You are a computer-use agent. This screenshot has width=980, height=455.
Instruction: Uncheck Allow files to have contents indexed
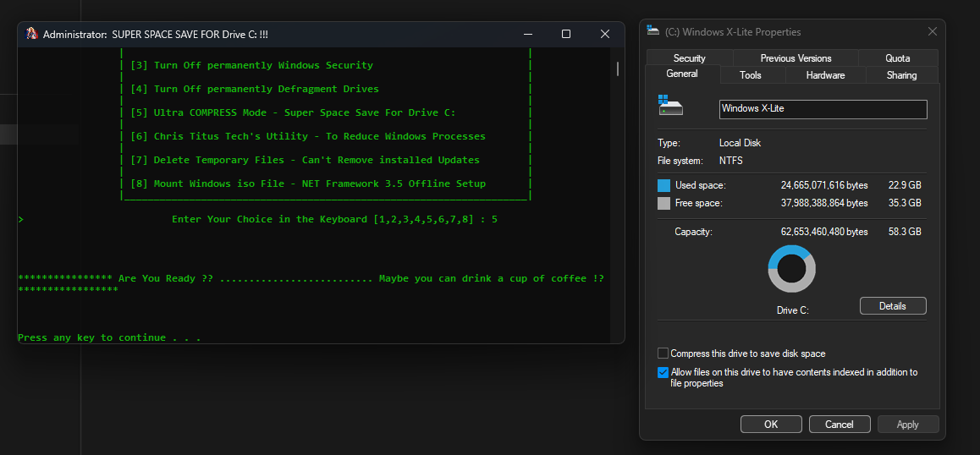pyautogui.click(x=663, y=372)
